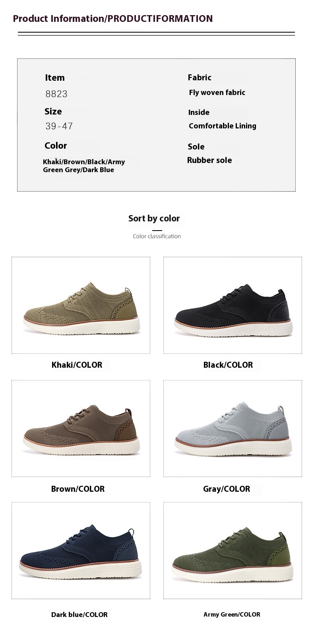Viewport: 314px width, 644px height.
Task: Click the Brown/COLOR caption
Action: tap(78, 489)
